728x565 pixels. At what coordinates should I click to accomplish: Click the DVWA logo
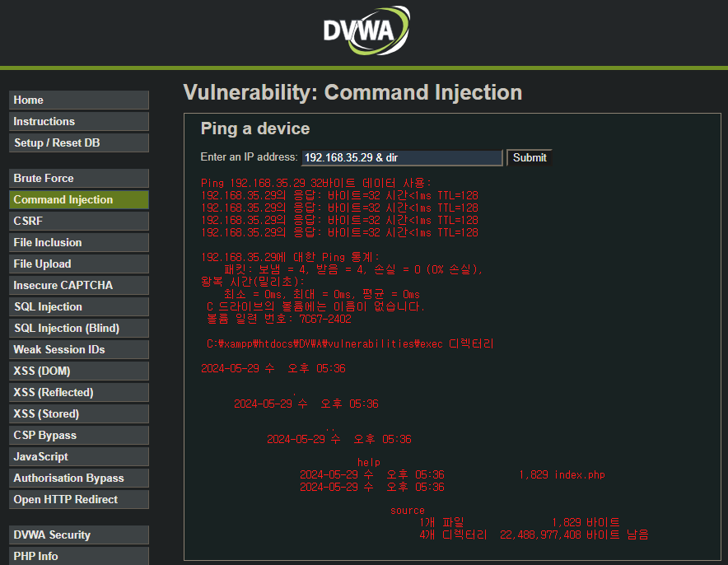point(366,30)
